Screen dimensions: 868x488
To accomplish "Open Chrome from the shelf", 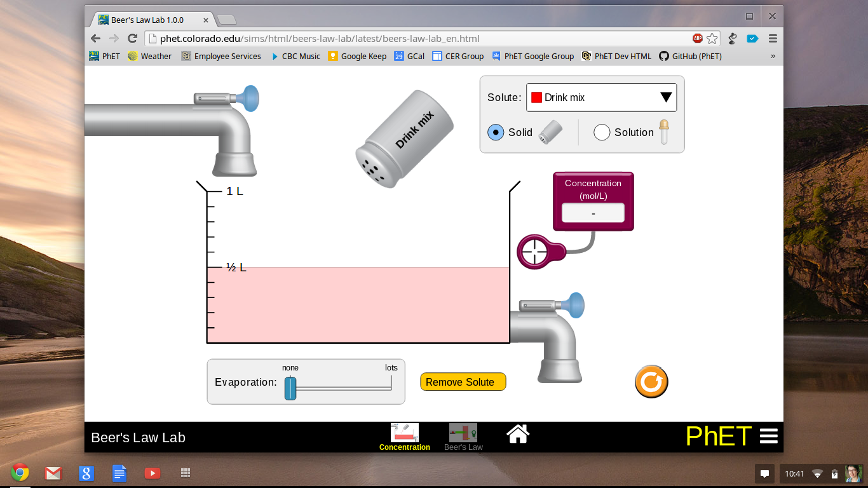I will click(20, 473).
